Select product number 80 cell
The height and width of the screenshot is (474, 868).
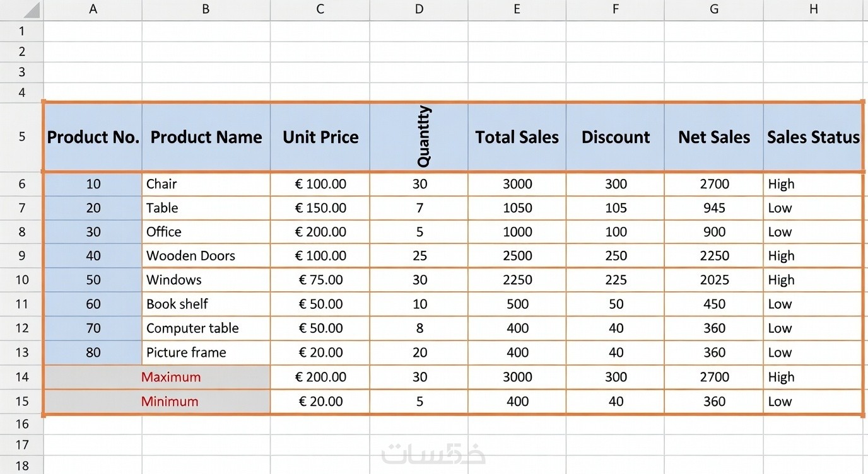coord(93,352)
